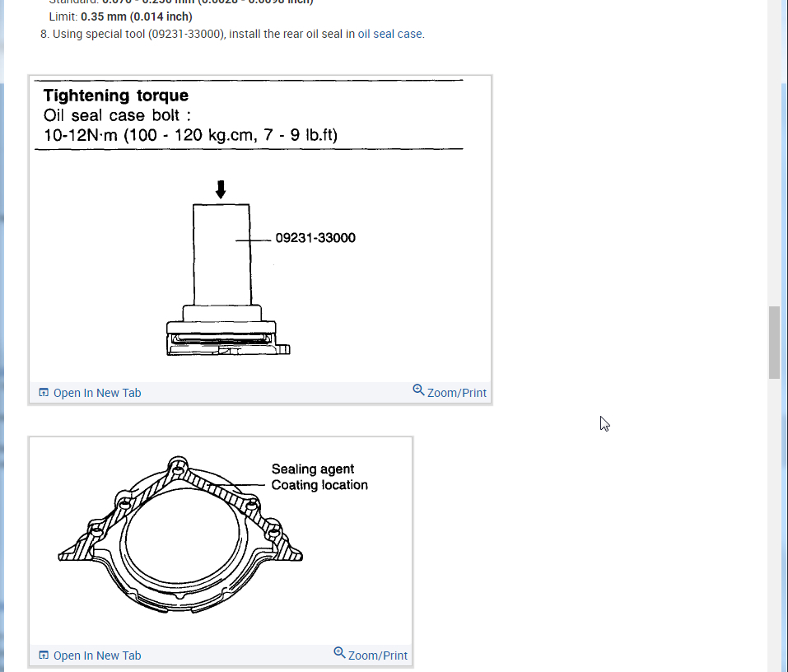Click the open-in-new-tab icon under the sealing agent diagram
Viewport: 788px width, 672px height.
(43, 655)
